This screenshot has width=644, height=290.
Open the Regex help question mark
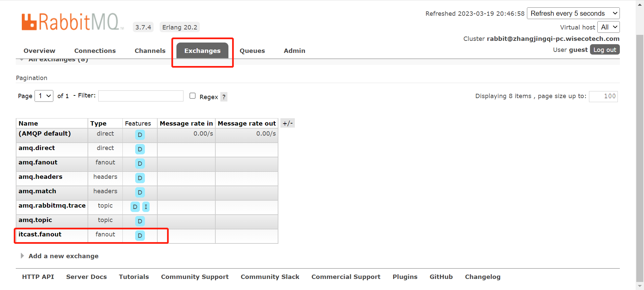click(x=224, y=97)
